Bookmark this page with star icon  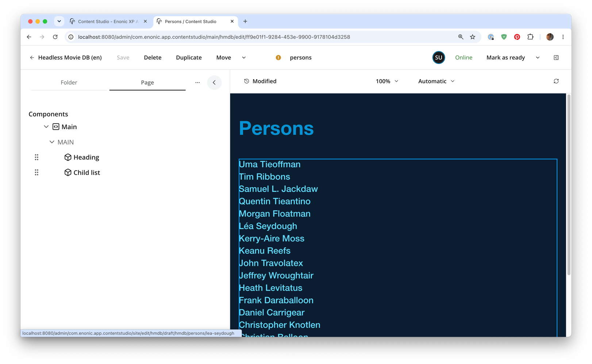tap(473, 37)
